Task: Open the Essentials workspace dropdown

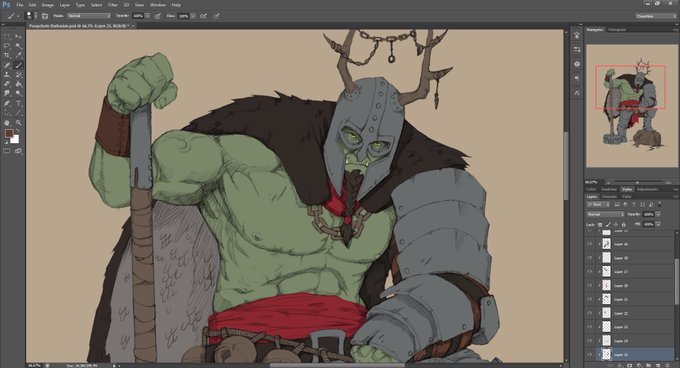Action: (655, 16)
